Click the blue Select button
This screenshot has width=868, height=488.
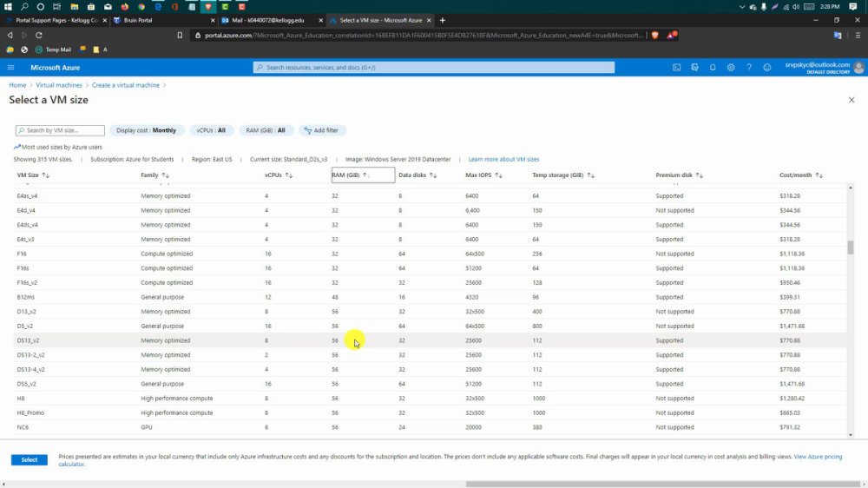30,459
